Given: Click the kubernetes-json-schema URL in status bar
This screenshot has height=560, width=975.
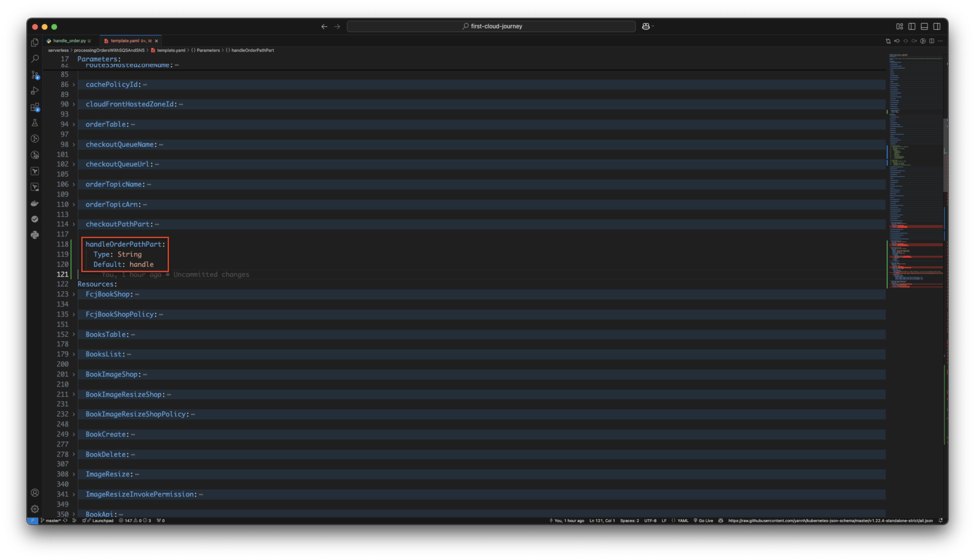Looking at the screenshot, I should coord(830,520).
